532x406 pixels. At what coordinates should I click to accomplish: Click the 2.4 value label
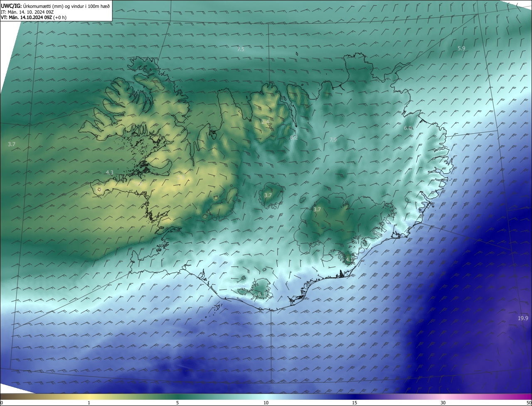[x=265, y=122]
